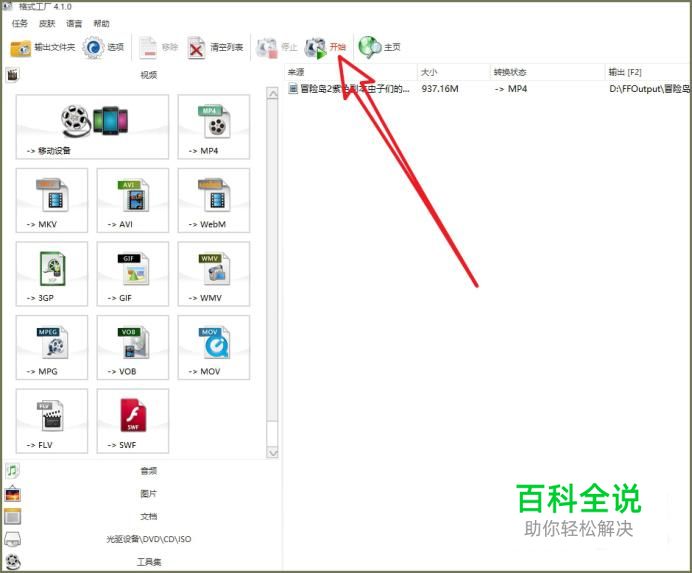Choose the 移动设备 mobile device format
The width and height of the screenshot is (692, 573).
click(x=92, y=127)
